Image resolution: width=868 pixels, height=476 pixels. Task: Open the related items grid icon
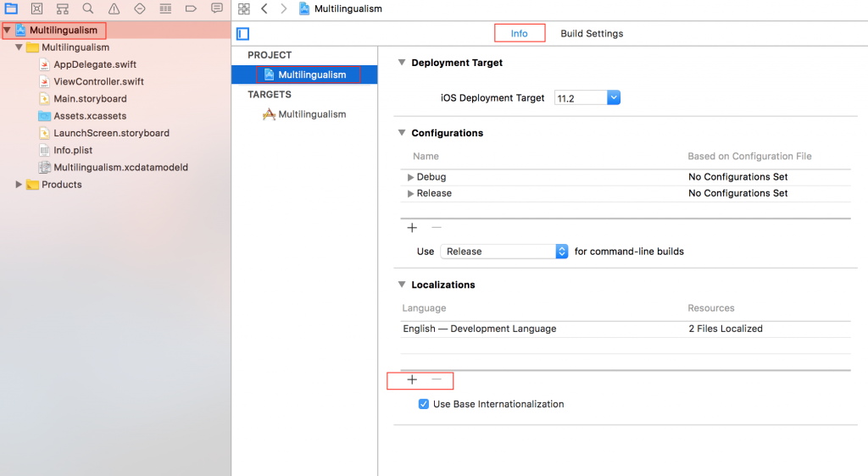pyautogui.click(x=243, y=8)
